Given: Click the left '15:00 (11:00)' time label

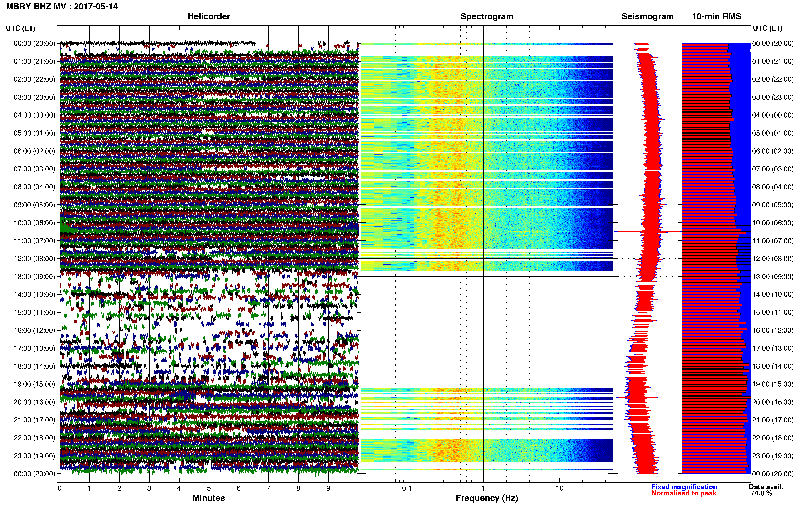Looking at the screenshot, I should [34, 312].
